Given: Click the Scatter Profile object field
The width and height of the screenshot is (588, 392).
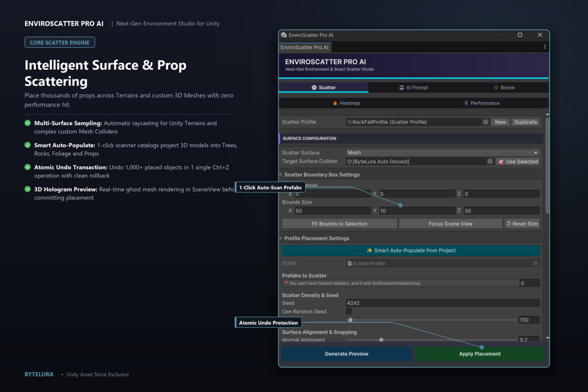Looking at the screenshot, I should pos(417,122).
